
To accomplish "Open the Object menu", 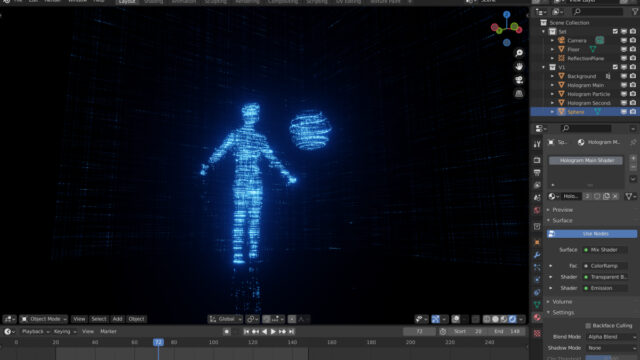I will (x=136, y=319).
